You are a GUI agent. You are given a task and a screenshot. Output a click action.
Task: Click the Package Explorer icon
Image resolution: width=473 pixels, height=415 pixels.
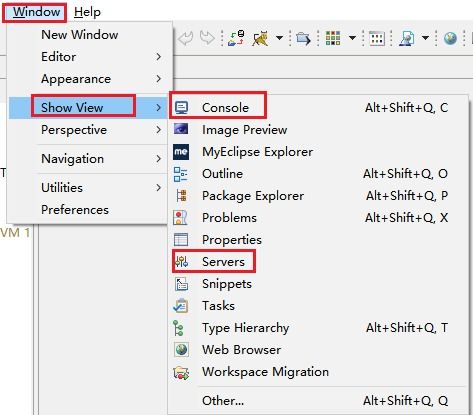click(181, 196)
